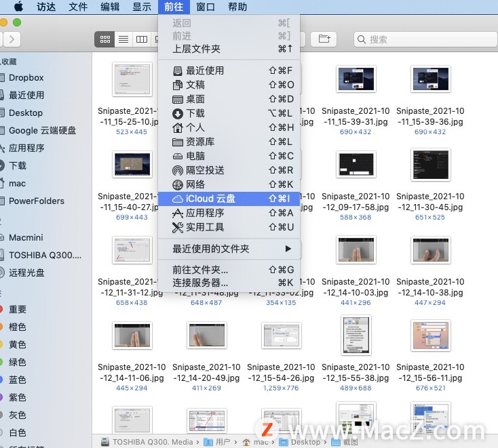
Task: Select 最近使用 in the 前往 menu
Action: 229,70
